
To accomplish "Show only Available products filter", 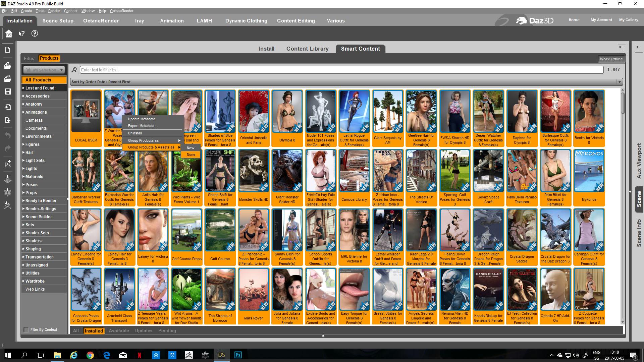I will (x=119, y=331).
